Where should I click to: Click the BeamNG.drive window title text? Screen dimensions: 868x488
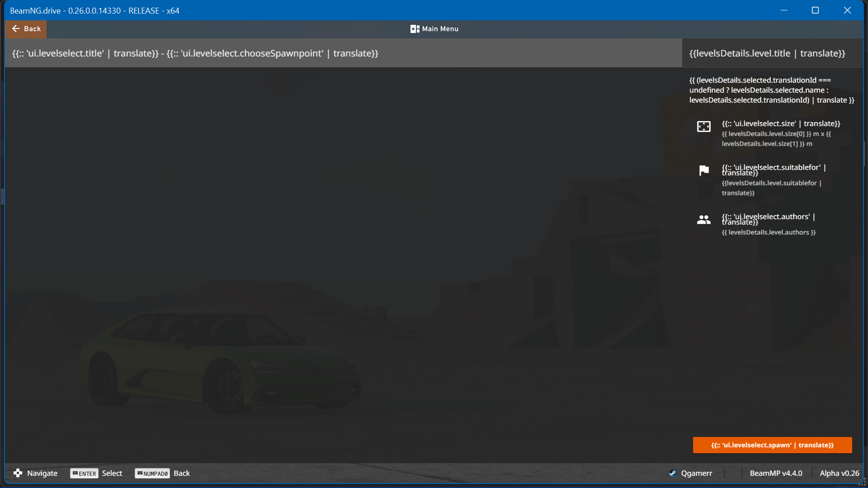(x=94, y=10)
